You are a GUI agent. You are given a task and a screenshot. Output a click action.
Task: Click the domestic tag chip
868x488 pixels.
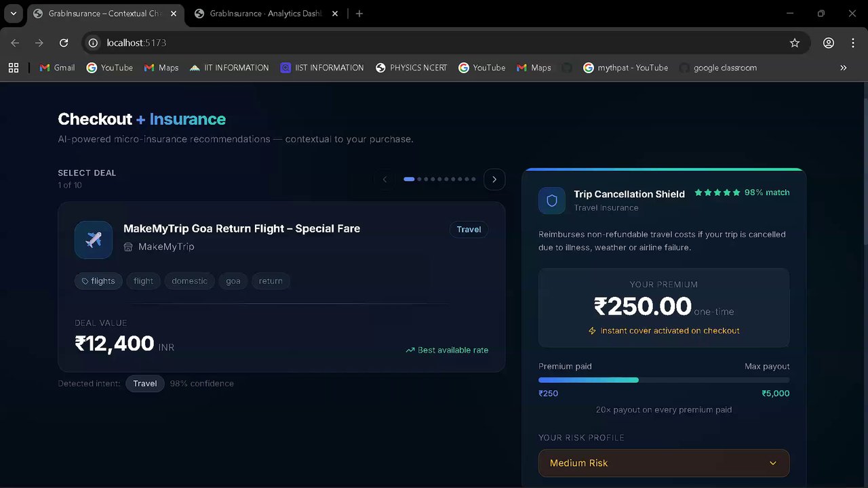point(190,281)
